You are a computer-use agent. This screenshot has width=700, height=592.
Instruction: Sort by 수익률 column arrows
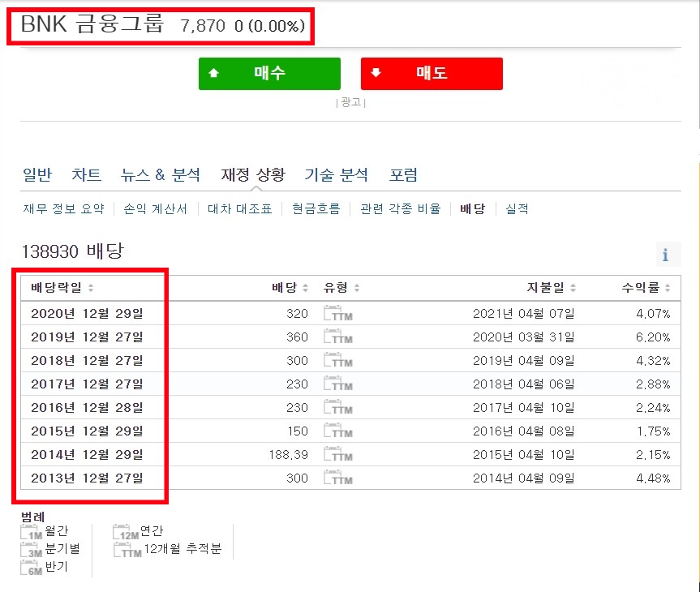(668, 288)
